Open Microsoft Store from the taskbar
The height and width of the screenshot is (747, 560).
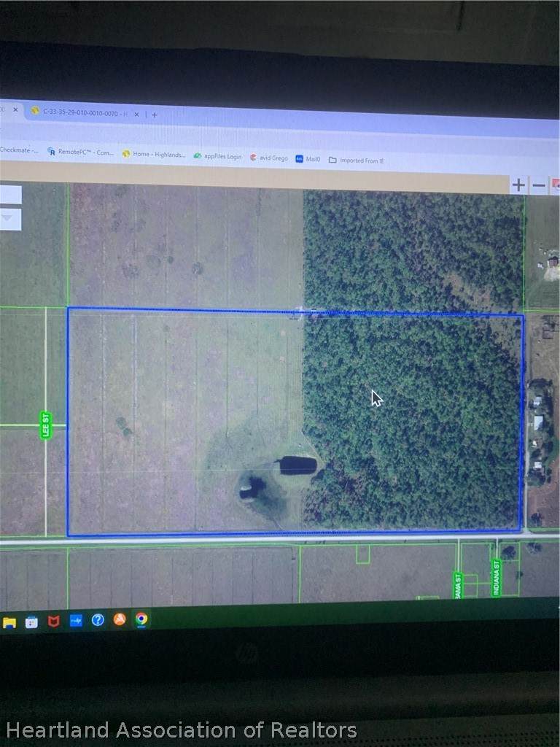(31, 622)
